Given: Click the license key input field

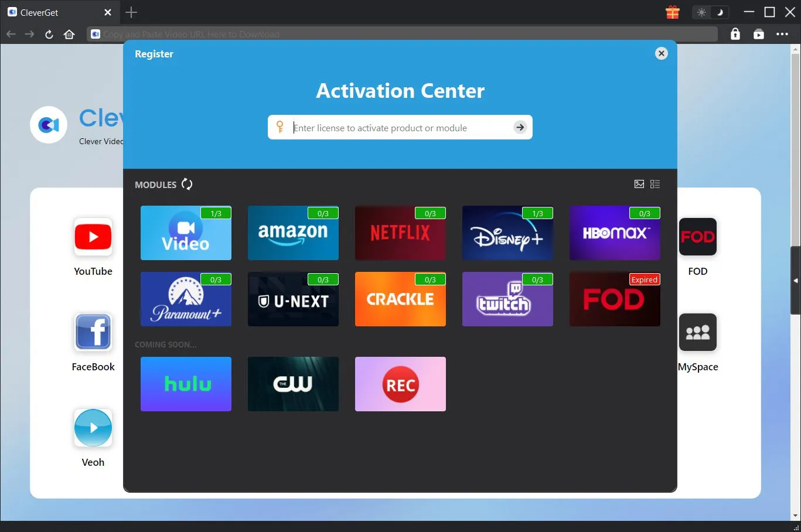Looking at the screenshot, I should [398, 128].
